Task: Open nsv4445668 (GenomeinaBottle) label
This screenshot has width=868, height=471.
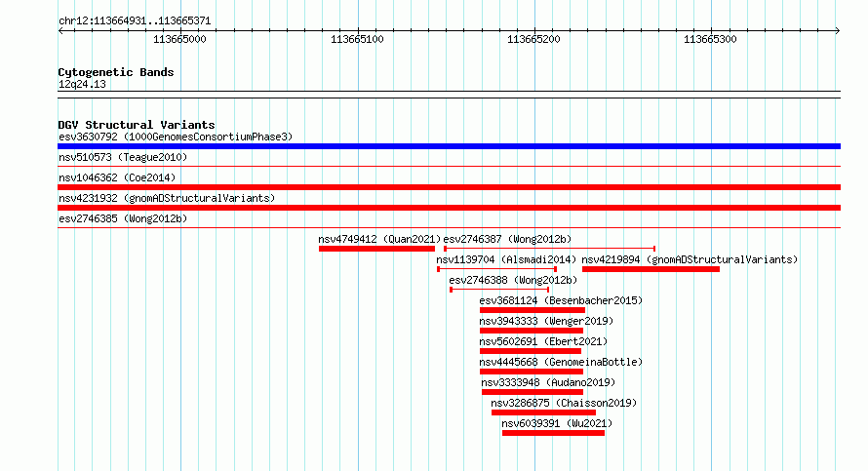Action: click(x=561, y=362)
